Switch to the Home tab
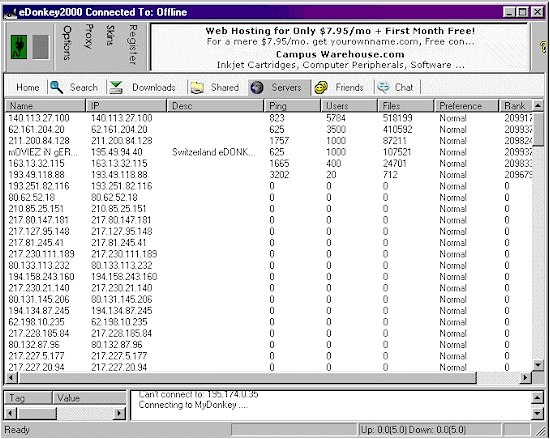This screenshot has width=550, height=439. tap(27, 87)
